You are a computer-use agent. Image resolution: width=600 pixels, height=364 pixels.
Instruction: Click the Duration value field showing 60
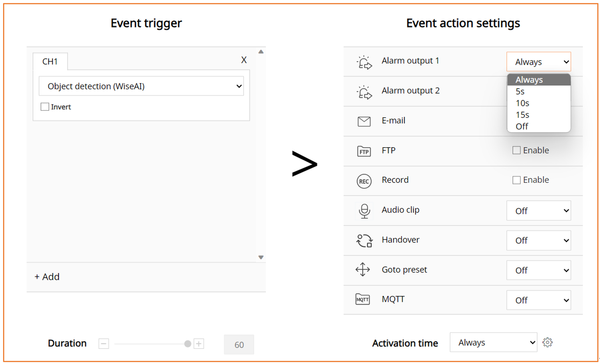(x=239, y=345)
